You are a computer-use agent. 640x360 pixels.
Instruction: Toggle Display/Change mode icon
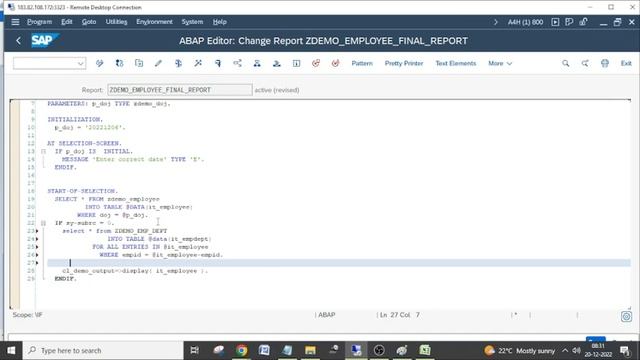[100, 63]
